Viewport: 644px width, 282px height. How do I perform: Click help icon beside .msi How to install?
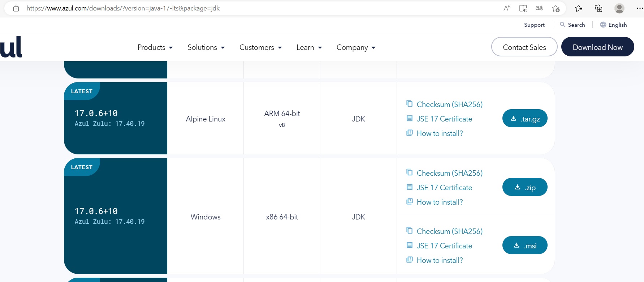pyautogui.click(x=409, y=260)
